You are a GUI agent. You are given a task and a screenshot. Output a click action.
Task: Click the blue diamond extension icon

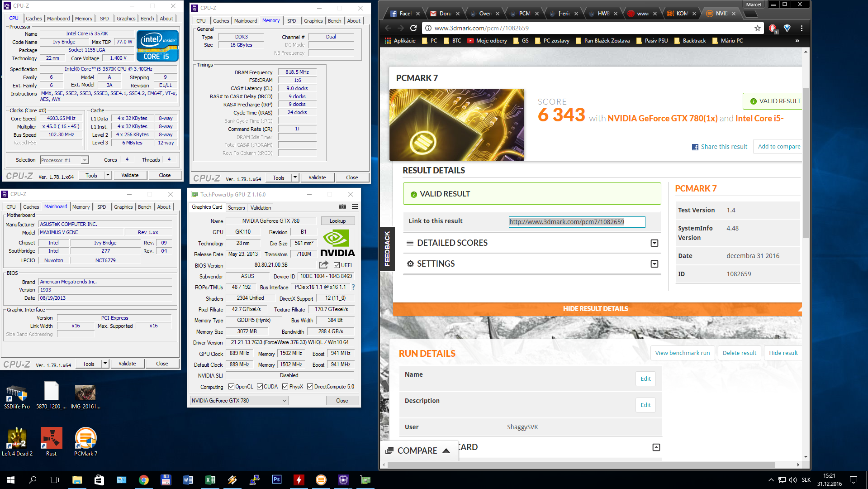pyautogui.click(x=787, y=28)
